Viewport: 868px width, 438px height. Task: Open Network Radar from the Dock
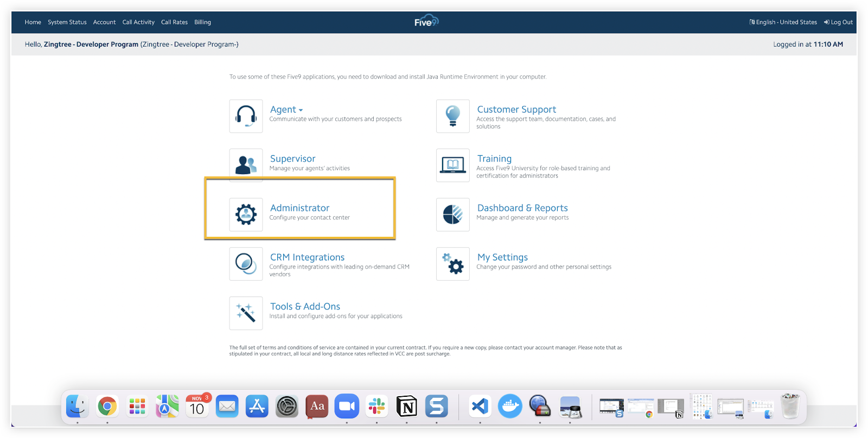[540, 406]
